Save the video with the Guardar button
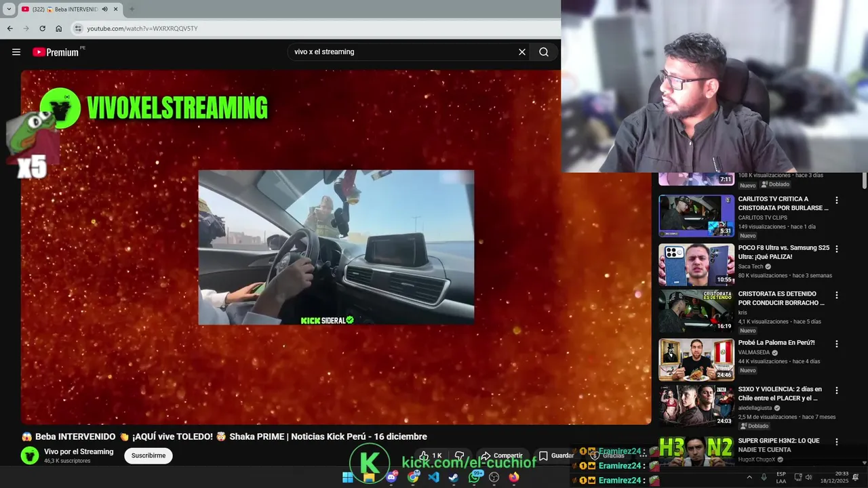The width and height of the screenshot is (868, 488). 556,455
